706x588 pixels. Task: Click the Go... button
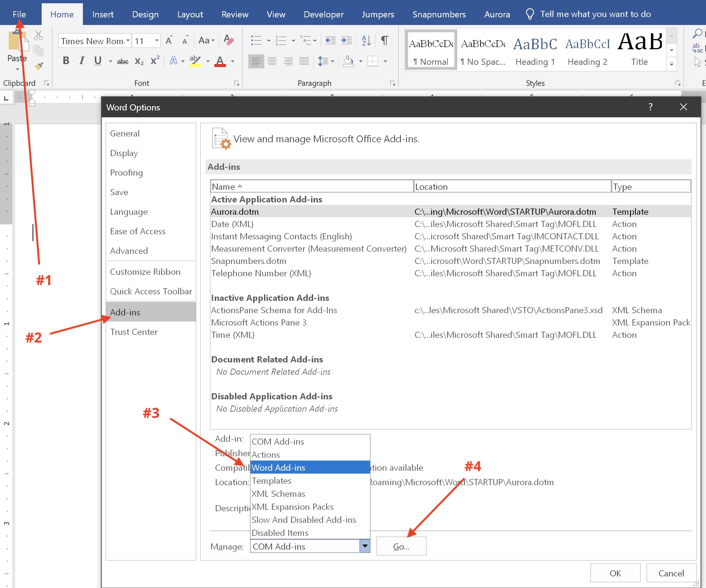pyautogui.click(x=401, y=546)
